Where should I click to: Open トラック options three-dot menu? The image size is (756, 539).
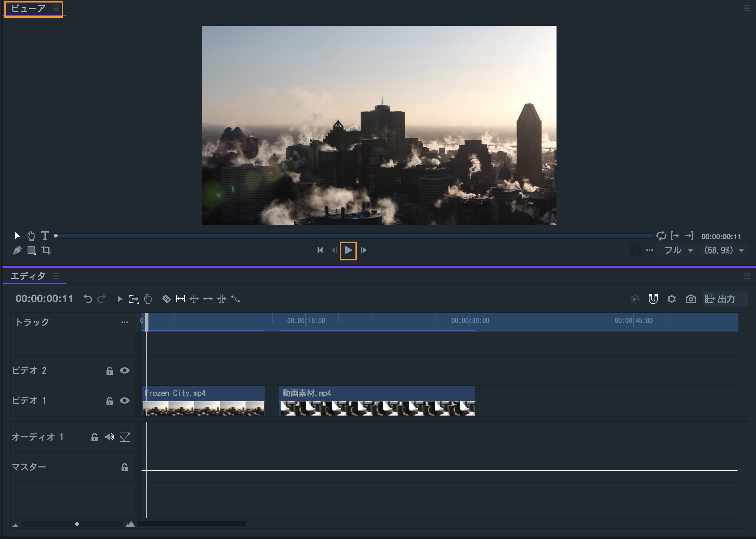point(124,322)
